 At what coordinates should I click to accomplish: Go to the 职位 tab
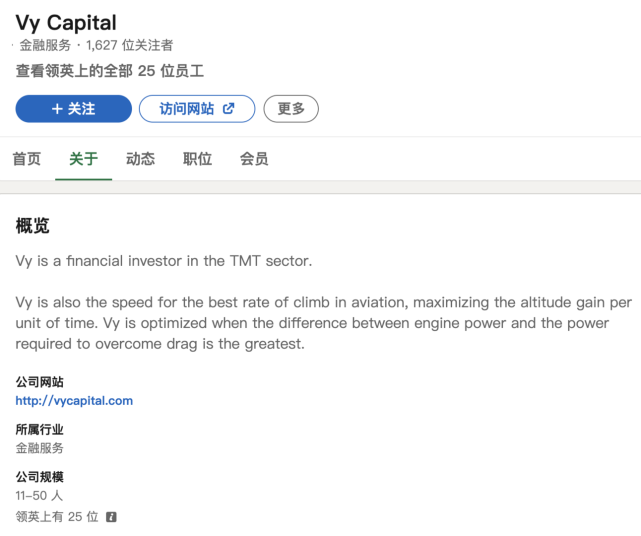[x=197, y=159]
